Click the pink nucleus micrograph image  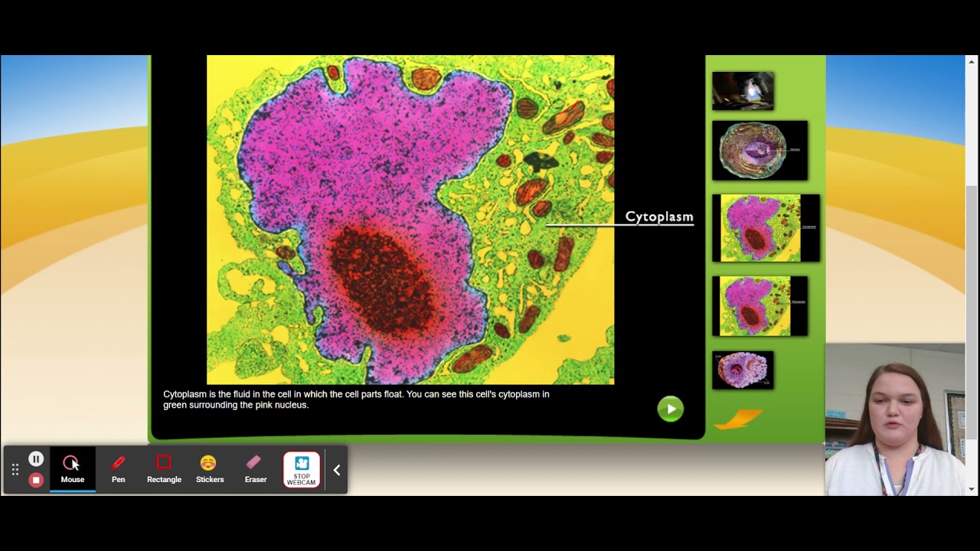tap(410, 220)
